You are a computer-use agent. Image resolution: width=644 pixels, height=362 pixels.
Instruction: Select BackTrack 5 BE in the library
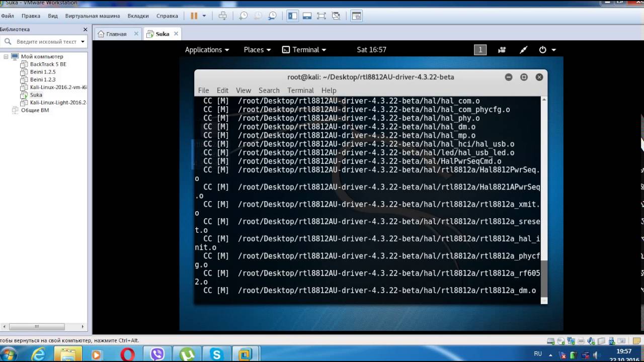pyautogui.click(x=48, y=64)
